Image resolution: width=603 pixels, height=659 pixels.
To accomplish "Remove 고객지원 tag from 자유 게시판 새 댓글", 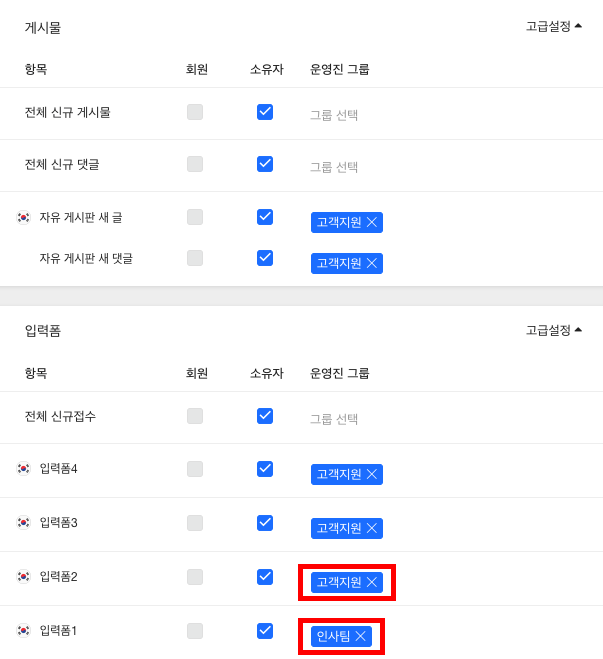I will click(x=372, y=263).
